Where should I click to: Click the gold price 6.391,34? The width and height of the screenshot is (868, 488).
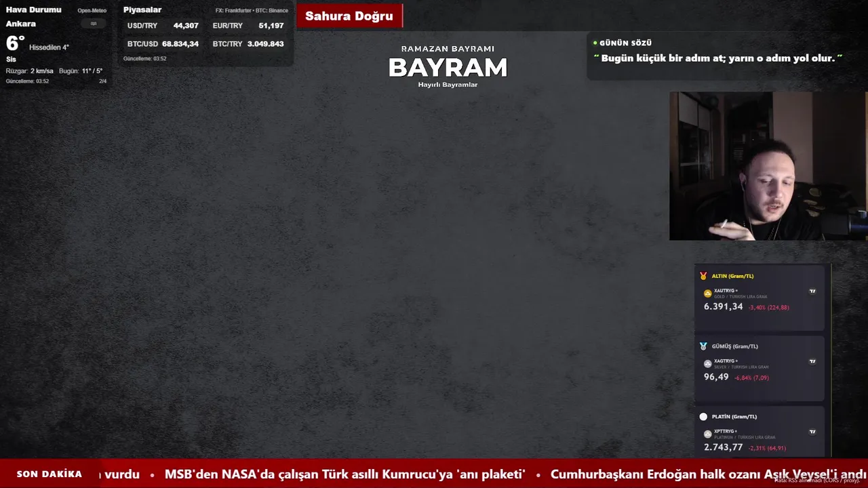(723, 307)
